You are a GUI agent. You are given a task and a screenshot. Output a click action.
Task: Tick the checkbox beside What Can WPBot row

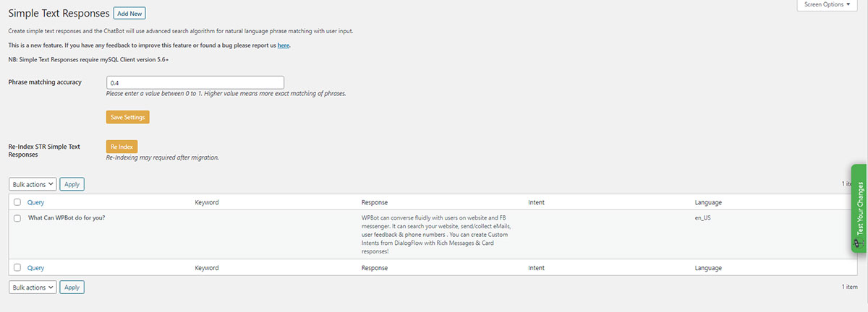pos(17,217)
